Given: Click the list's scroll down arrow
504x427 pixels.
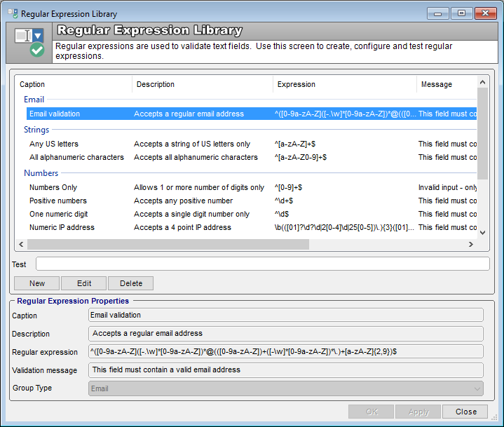Looking at the screenshot, I should (482, 233).
